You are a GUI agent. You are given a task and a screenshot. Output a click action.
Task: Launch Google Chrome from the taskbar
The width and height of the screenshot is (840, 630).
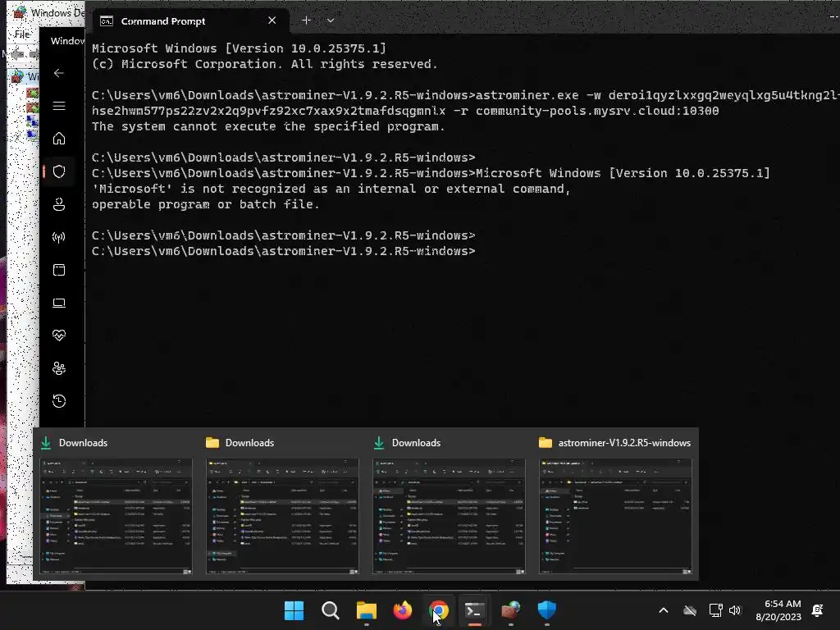click(439, 610)
